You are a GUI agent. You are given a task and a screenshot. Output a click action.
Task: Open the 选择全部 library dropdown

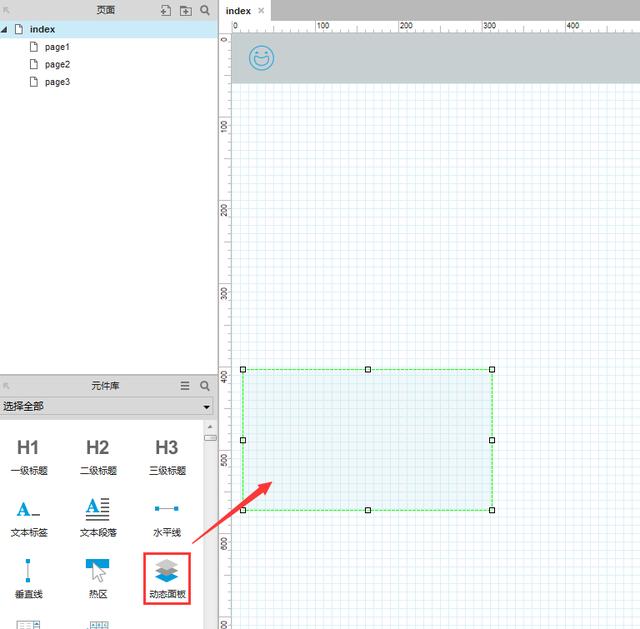click(107, 407)
